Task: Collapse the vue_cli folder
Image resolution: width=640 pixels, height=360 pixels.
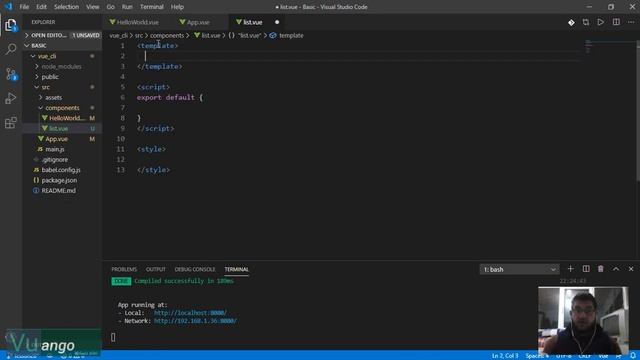Action: click(x=62, y=56)
